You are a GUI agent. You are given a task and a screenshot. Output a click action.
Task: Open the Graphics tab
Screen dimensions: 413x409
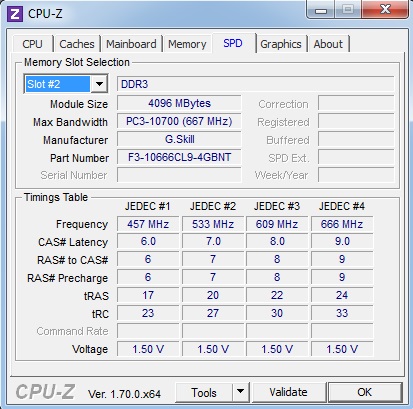(281, 44)
